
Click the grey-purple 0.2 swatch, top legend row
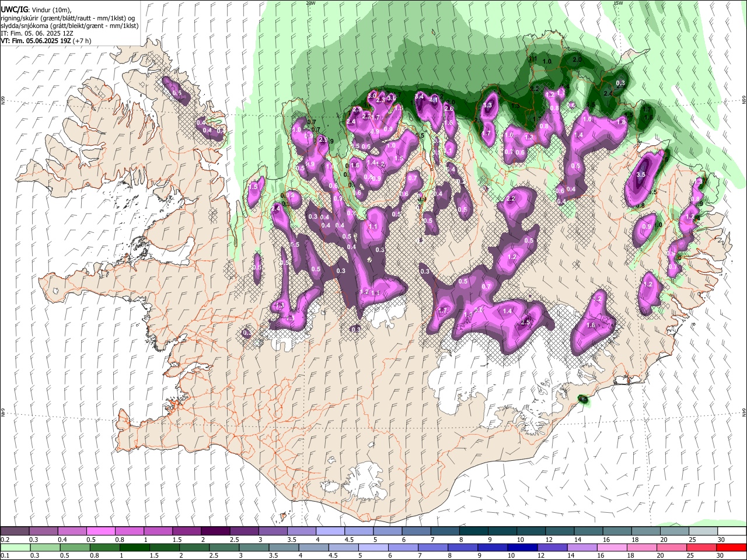click(15, 531)
